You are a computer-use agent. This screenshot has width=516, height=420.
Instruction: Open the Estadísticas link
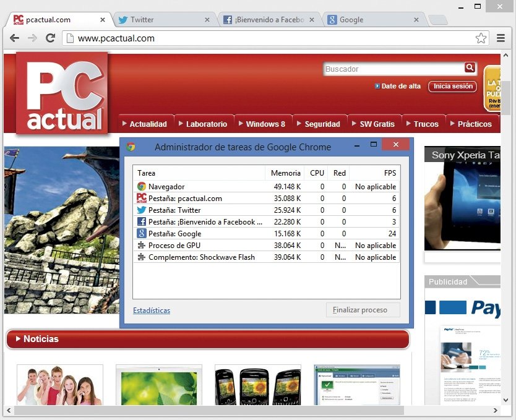(x=152, y=310)
